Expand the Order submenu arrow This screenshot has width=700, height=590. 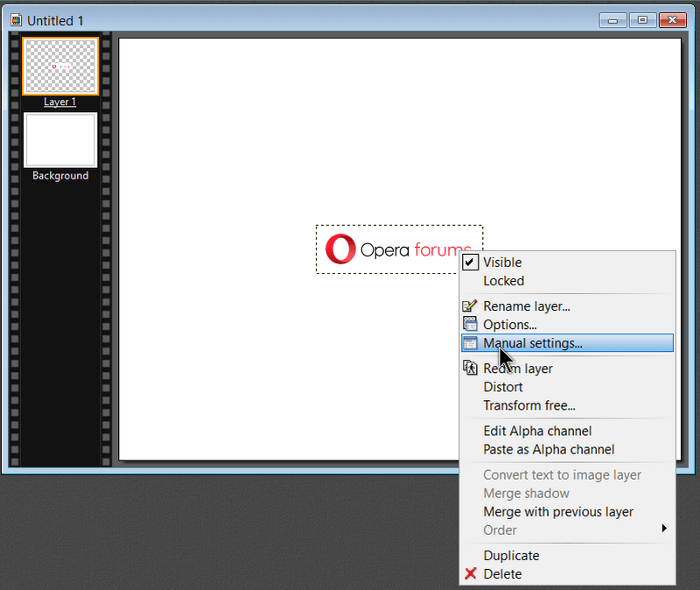point(664,529)
